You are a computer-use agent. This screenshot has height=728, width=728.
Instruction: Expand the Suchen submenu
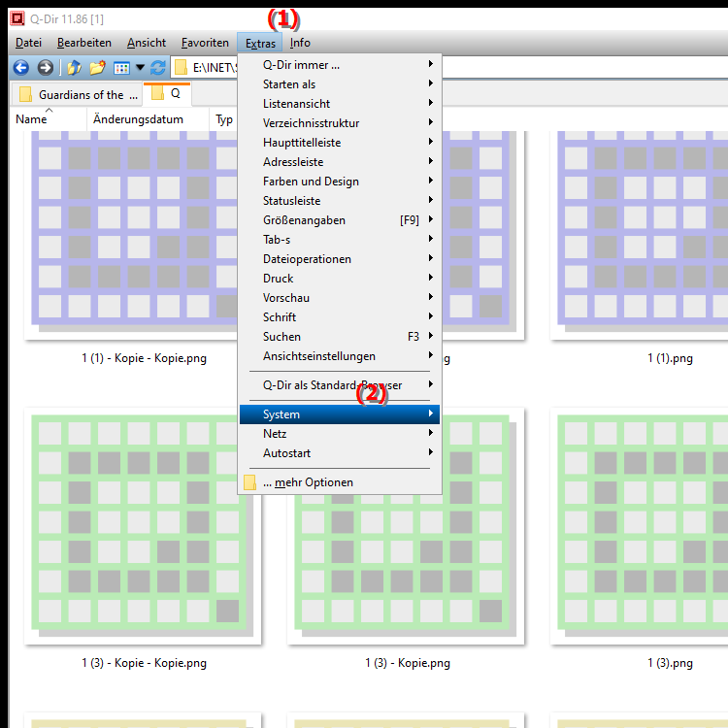pyautogui.click(x=340, y=337)
